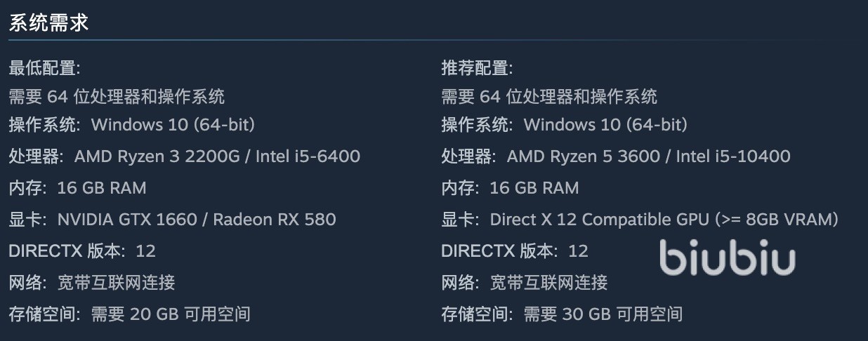The width and height of the screenshot is (868, 341).
Task: Click the DIRECTX 版本 12 line under 推荐配置
Action: coord(514,250)
